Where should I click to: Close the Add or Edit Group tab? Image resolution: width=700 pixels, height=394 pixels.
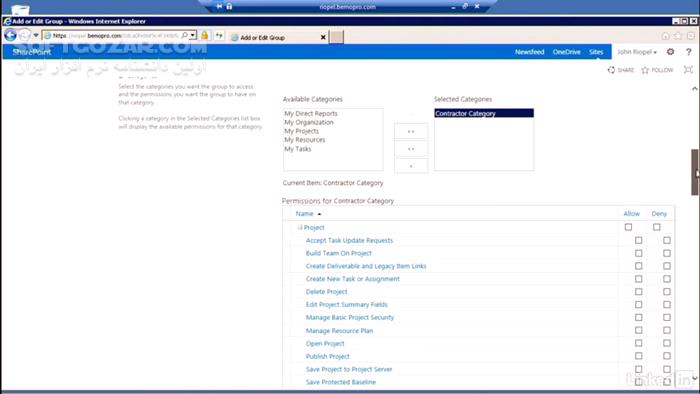coord(323,37)
